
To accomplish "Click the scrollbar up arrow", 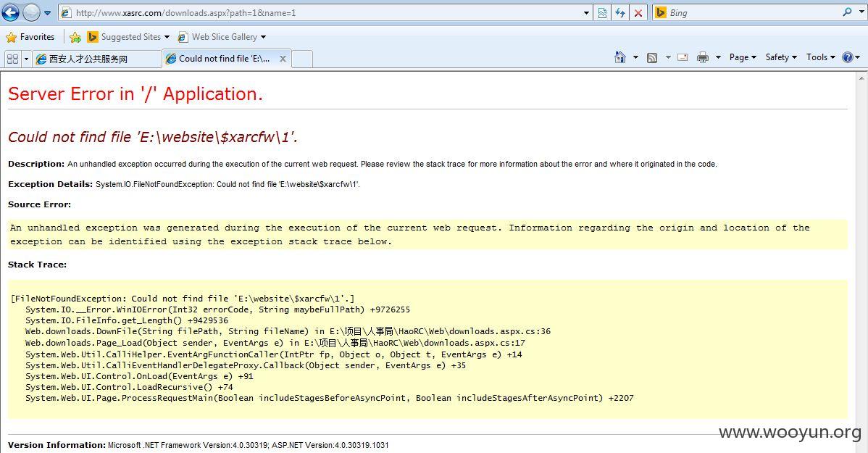I will pos(862,78).
